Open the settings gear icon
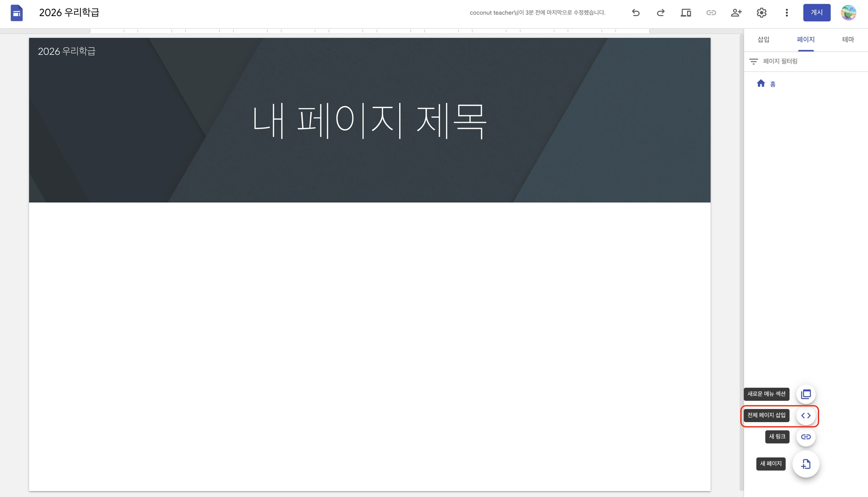Screen dimensions: 868x497 click(761, 13)
